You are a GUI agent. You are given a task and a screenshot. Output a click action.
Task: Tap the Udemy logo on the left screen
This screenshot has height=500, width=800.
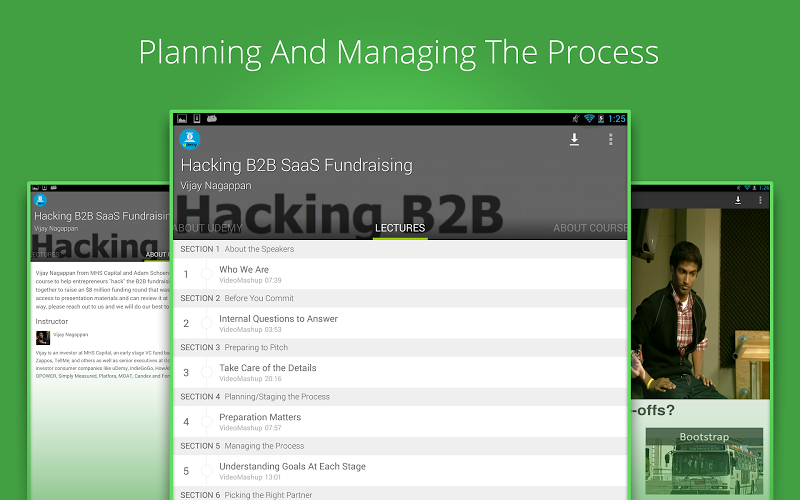pyautogui.click(x=40, y=200)
